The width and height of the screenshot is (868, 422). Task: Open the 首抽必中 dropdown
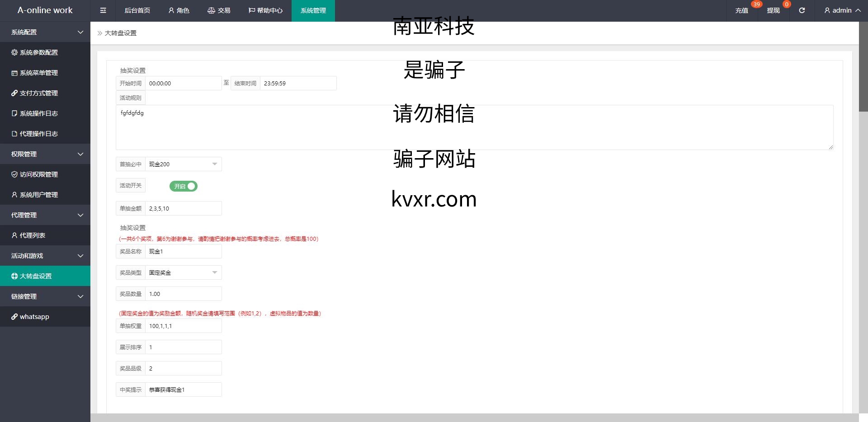pyautogui.click(x=183, y=164)
